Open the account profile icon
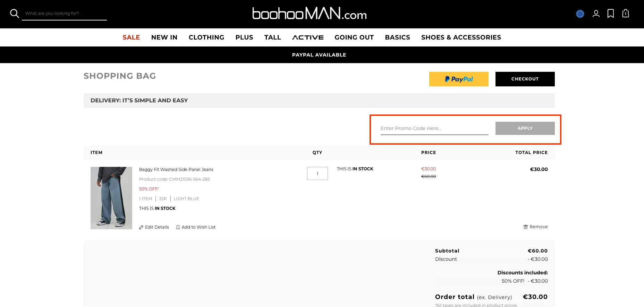Image resolution: width=644 pixels, height=307 pixels. [x=596, y=14]
